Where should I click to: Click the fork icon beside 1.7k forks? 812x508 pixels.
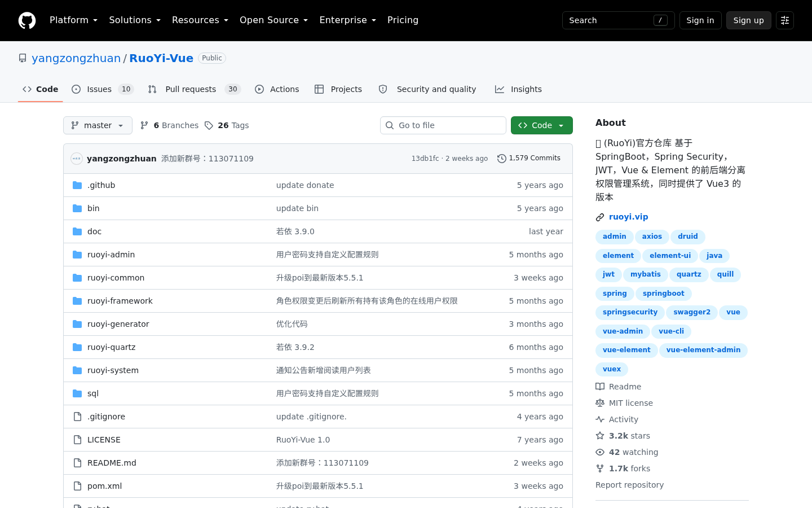pyautogui.click(x=600, y=468)
